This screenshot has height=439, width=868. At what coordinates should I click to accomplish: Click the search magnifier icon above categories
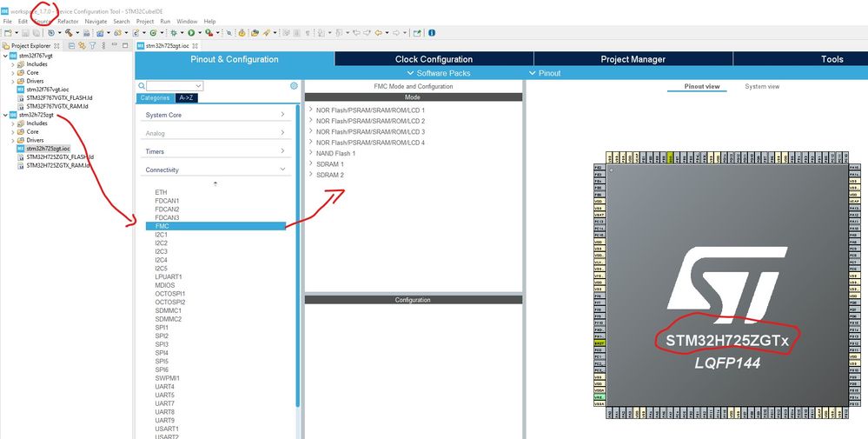(x=142, y=86)
